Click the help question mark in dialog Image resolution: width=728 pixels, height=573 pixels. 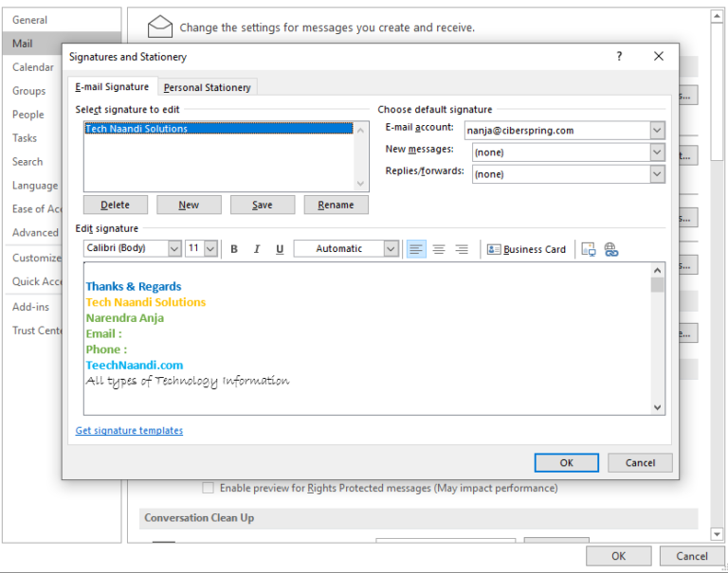click(619, 56)
